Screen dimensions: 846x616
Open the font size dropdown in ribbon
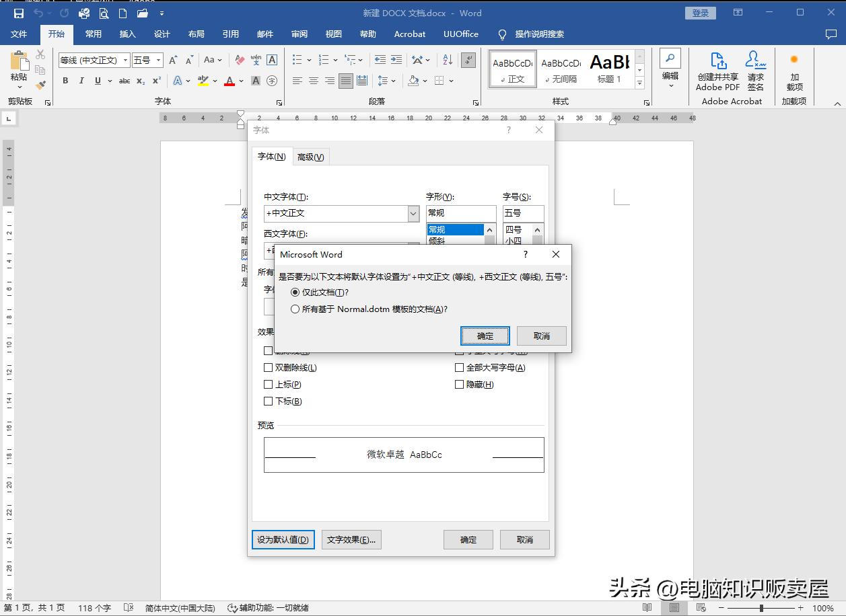tap(159, 59)
